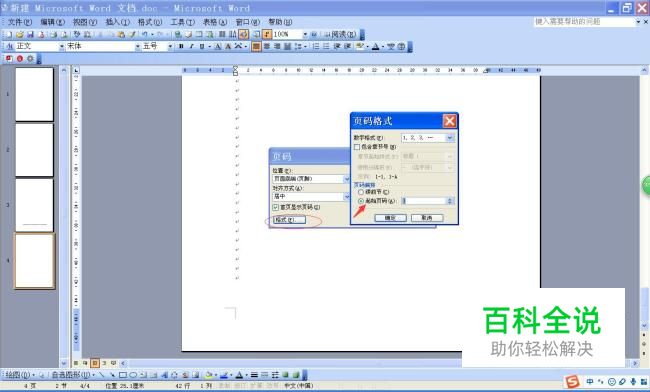The image size is (650, 392).
Task: Open the 绘图 Draw menu dropdown
Action: click(19, 375)
